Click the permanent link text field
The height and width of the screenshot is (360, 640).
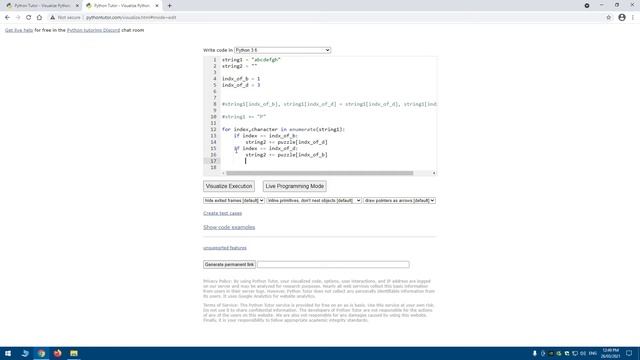[333, 264]
